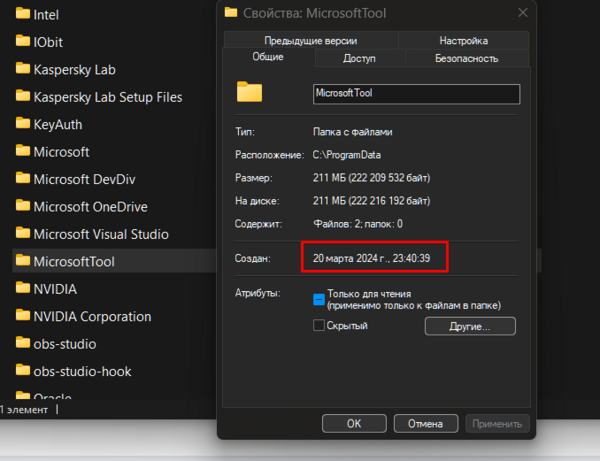The image size is (600, 461).
Task: Click the large folder icon in properties
Action: click(x=249, y=93)
